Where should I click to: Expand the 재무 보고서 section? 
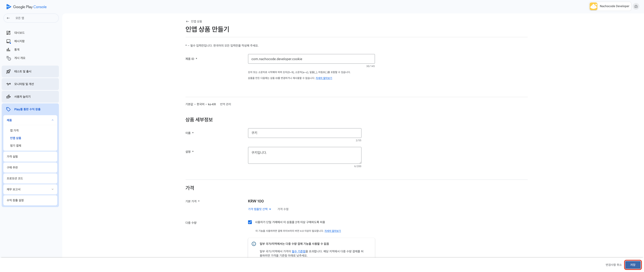(53, 189)
